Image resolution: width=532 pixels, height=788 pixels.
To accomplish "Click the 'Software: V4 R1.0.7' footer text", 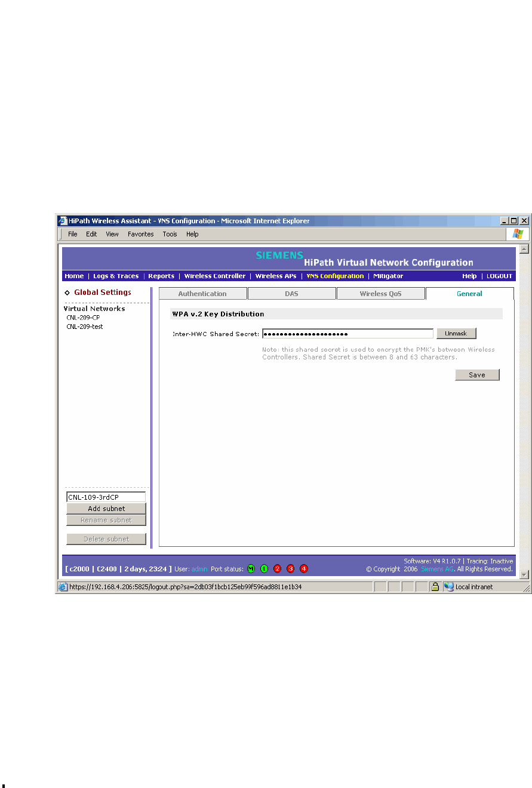I will [433, 561].
